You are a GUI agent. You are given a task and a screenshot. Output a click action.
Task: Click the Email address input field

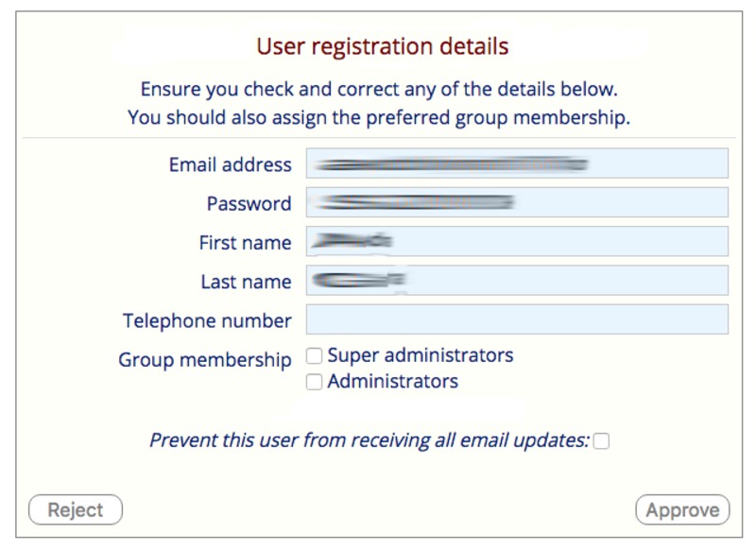[517, 164]
